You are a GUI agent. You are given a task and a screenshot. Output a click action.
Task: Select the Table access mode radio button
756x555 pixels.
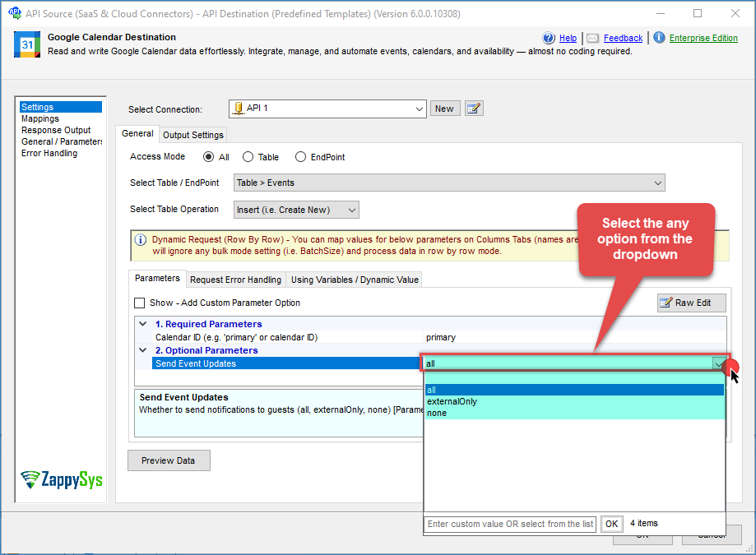[x=248, y=157]
